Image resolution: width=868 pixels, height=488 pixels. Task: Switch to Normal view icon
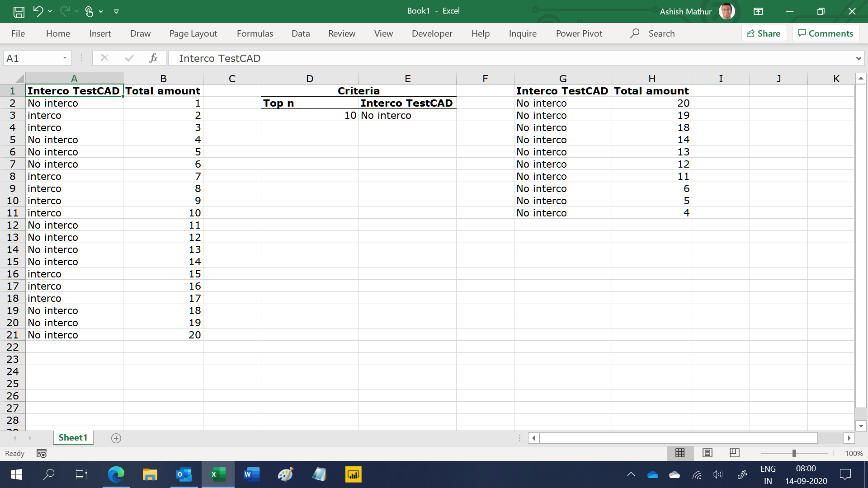[680, 453]
